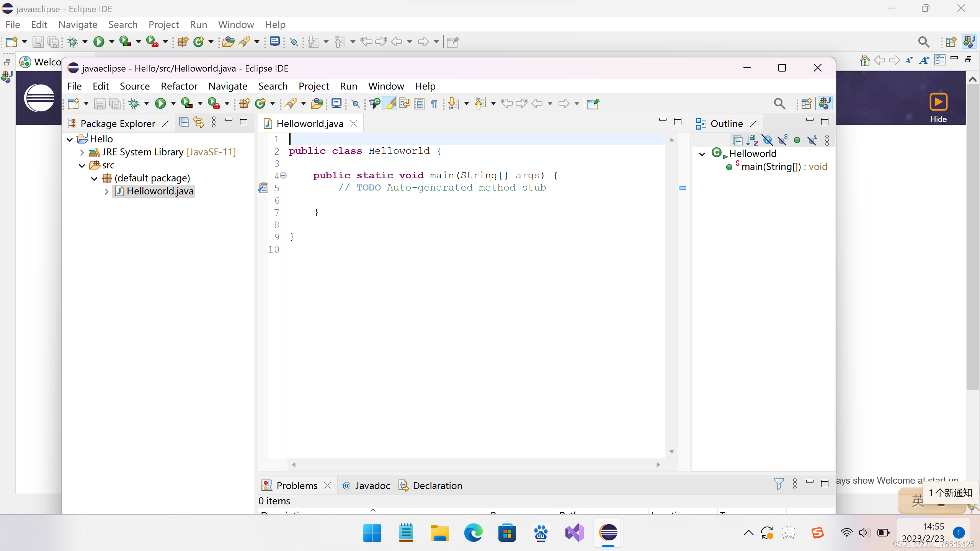Collapse All in the Outline toolbar
The height and width of the screenshot is (551, 980).
click(x=737, y=140)
